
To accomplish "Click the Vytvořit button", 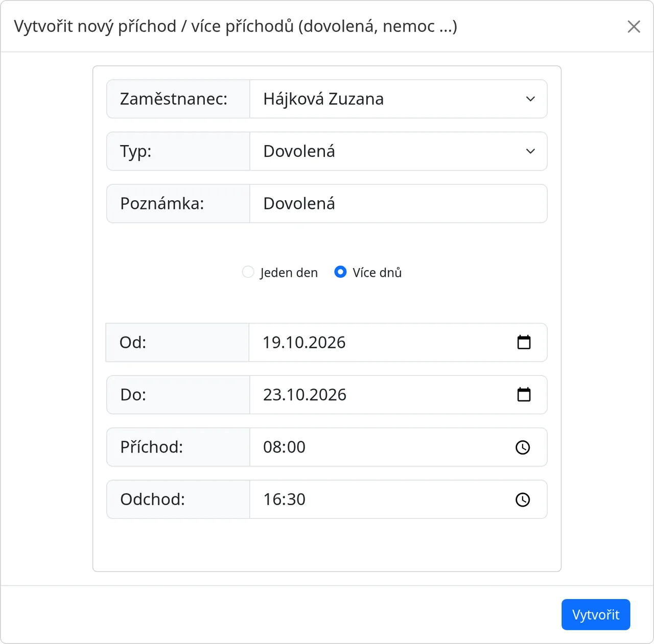I will (596, 614).
